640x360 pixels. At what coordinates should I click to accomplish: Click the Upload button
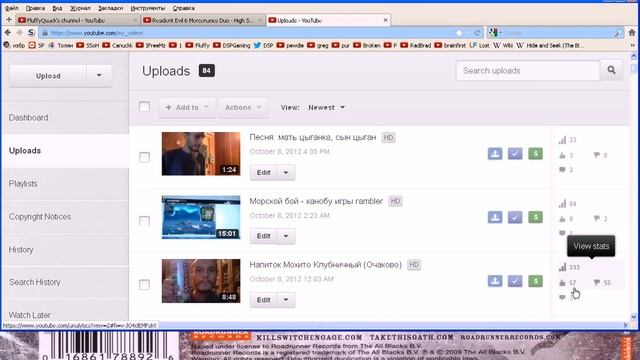click(x=48, y=76)
